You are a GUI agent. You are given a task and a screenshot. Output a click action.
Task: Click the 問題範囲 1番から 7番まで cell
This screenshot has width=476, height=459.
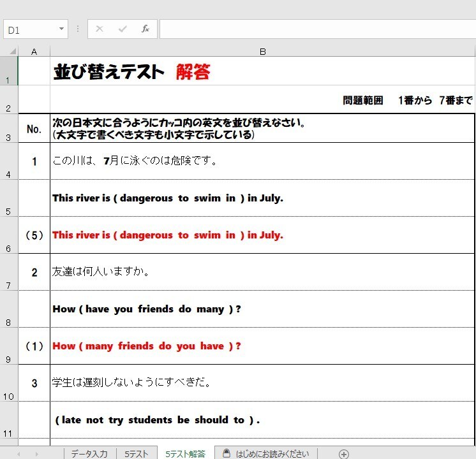262,99
